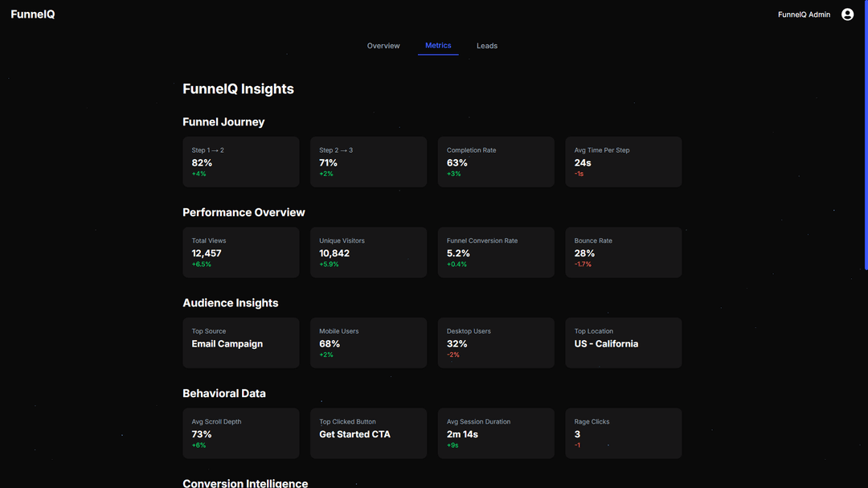Click the FunnelIQ Admin account label
Screen dimensions: 868x488
coord(802,14)
